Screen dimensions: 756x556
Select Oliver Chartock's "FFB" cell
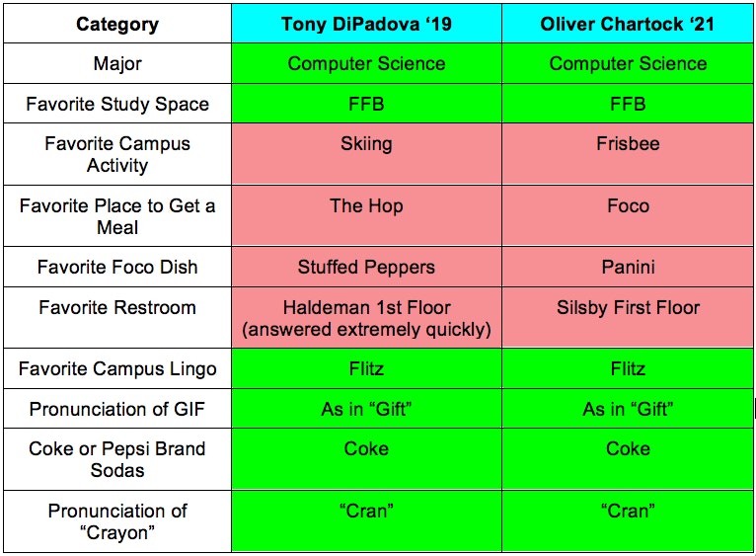[x=628, y=104]
